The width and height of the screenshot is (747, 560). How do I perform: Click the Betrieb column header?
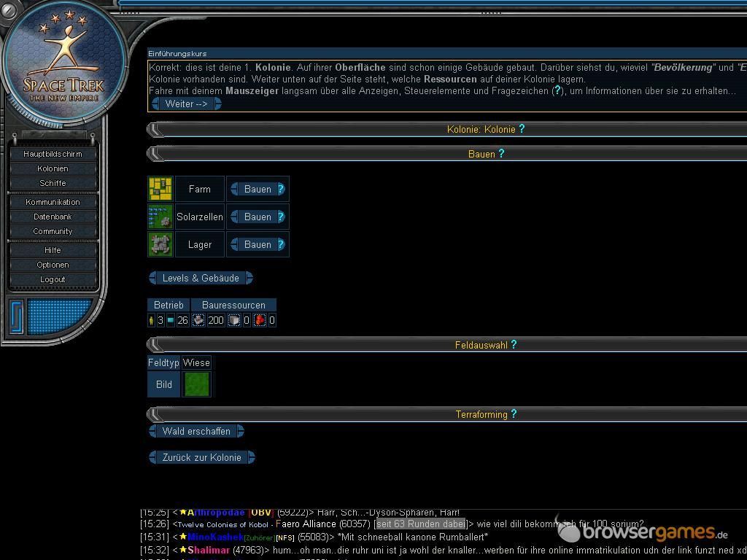[x=169, y=305]
